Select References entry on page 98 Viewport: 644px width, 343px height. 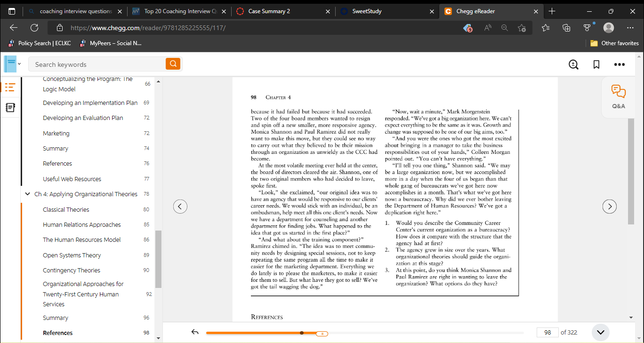coord(58,333)
